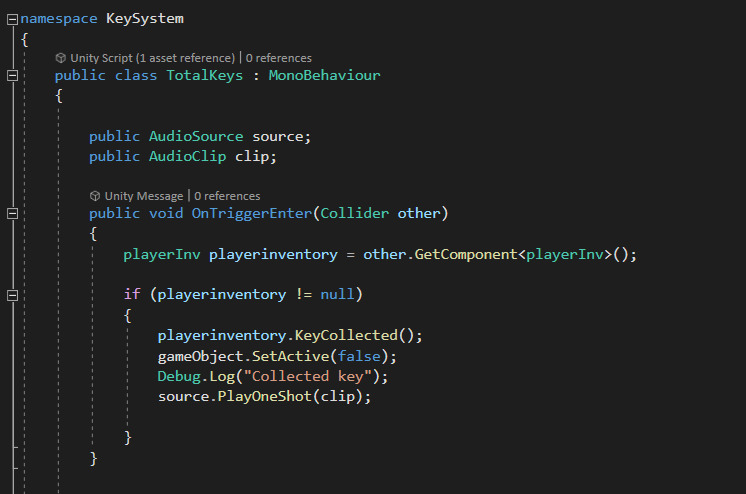This screenshot has width=746, height=494.
Task: Click the 'class' keyword
Action: tap(136, 75)
